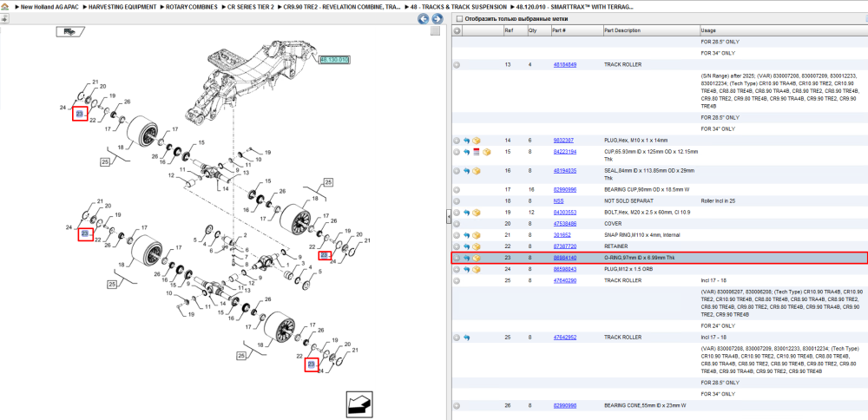Viewport: 868px width, 420px height.
Task: Toggle the pin icon above the diagram
Action: point(3,19)
